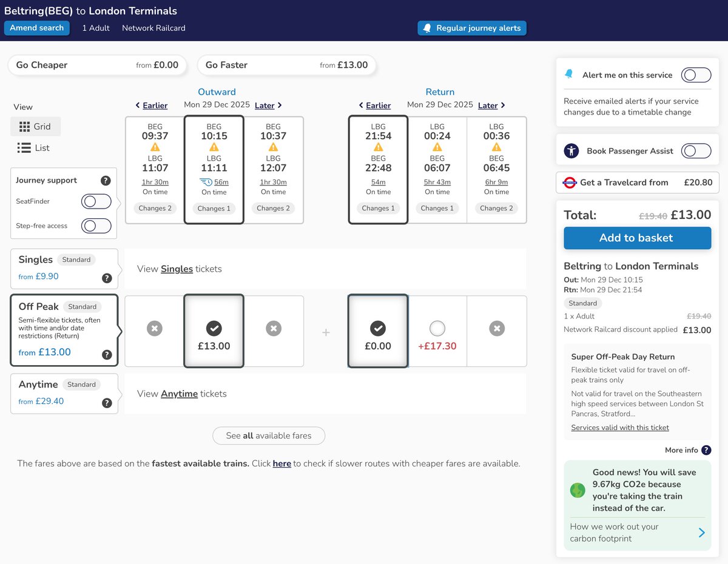Image resolution: width=728 pixels, height=564 pixels.
Task: Toggle Alert me on this service switch
Action: [696, 75]
